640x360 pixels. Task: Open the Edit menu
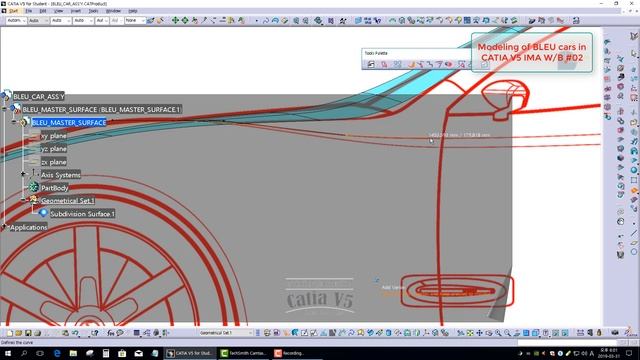click(x=43, y=11)
